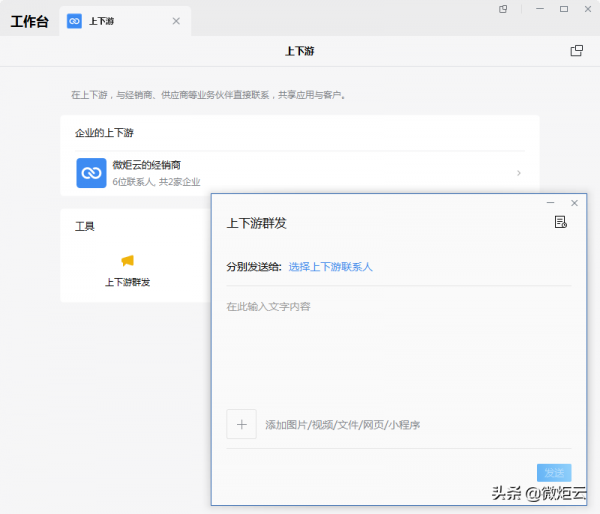Click the blue link icon in 上下游 tab
Screen dimensions: 600x514
(74, 21)
